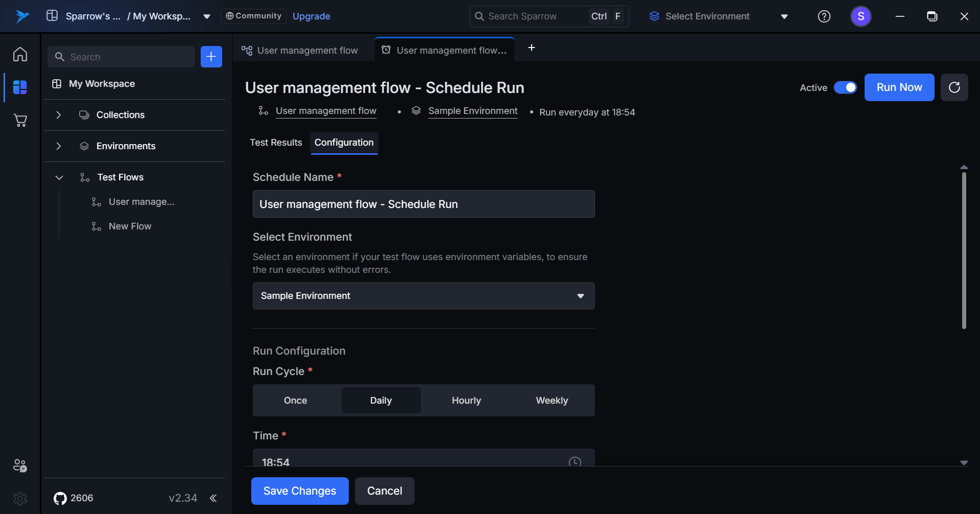Click the clock icon in Time field
Viewport: 980px width, 514px height.
point(575,461)
